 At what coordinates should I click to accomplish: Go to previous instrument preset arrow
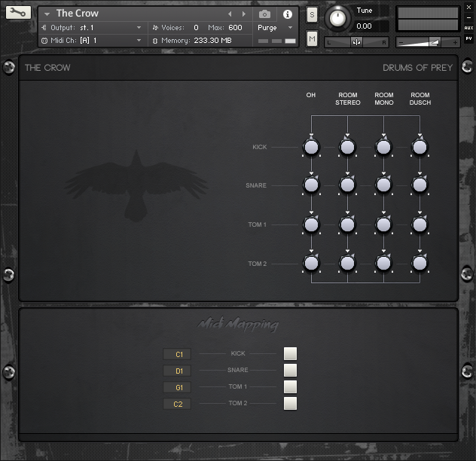[230, 14]
